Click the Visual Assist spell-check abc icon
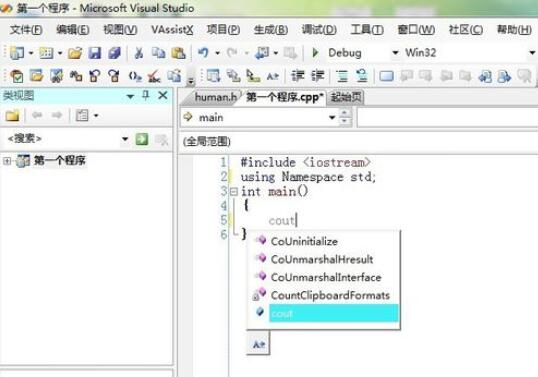 tap(154, 76)
